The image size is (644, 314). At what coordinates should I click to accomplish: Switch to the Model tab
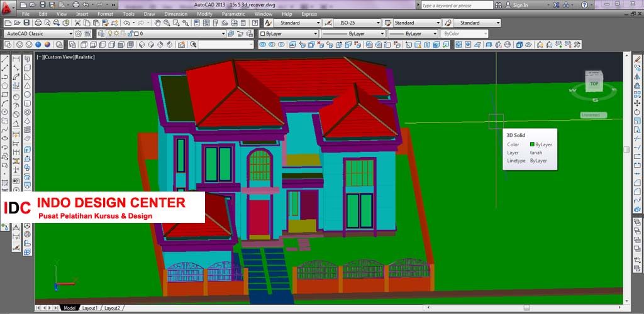coord(69,308)
